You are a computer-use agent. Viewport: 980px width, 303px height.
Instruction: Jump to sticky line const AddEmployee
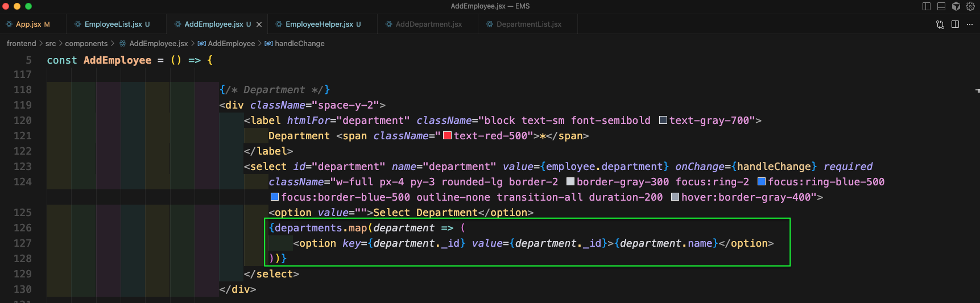130,60
